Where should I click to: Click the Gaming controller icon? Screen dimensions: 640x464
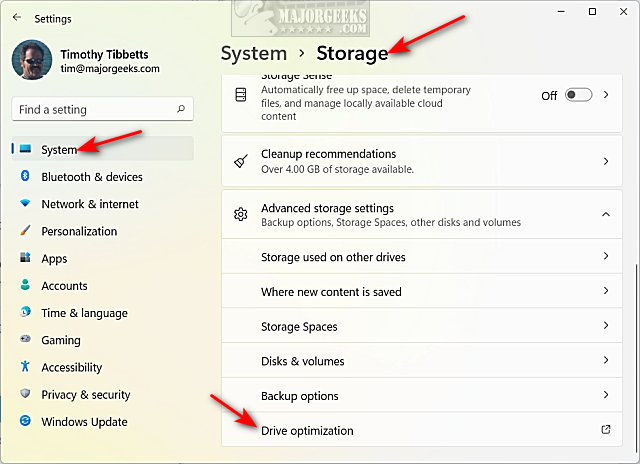pyautogui.click(x=25, y=340)
